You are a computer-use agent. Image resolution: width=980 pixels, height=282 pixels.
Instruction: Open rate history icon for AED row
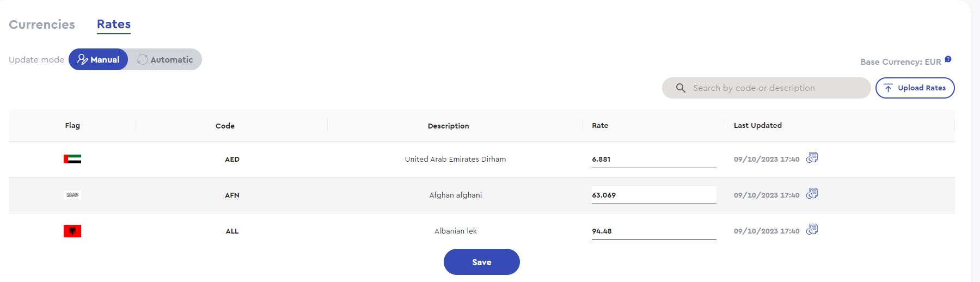click(812, 158)
